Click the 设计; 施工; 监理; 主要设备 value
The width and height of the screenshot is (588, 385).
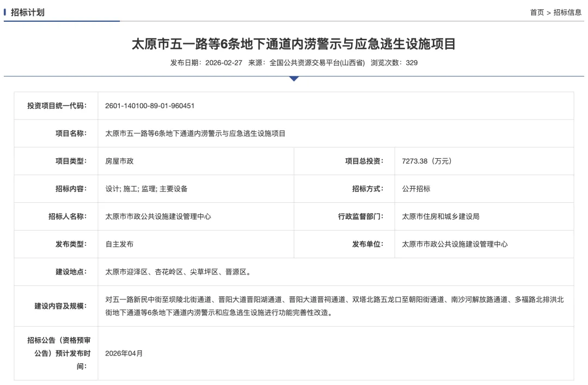[x=146, y=189]
